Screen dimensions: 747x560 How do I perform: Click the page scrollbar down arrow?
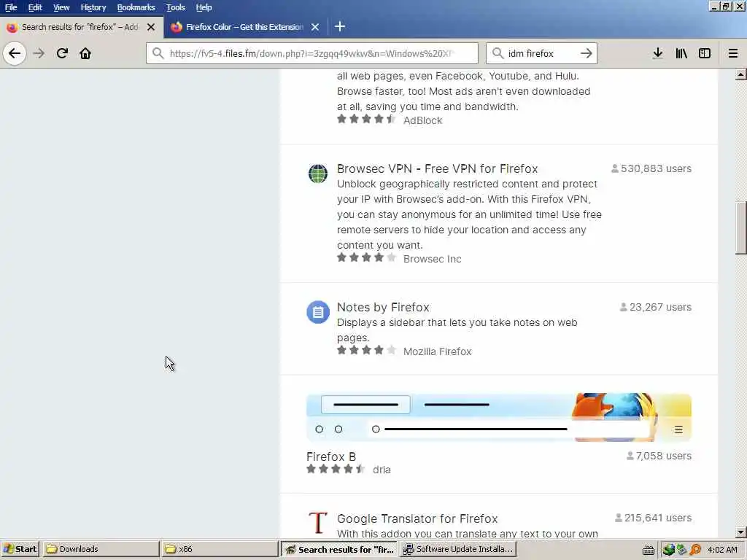741,532
